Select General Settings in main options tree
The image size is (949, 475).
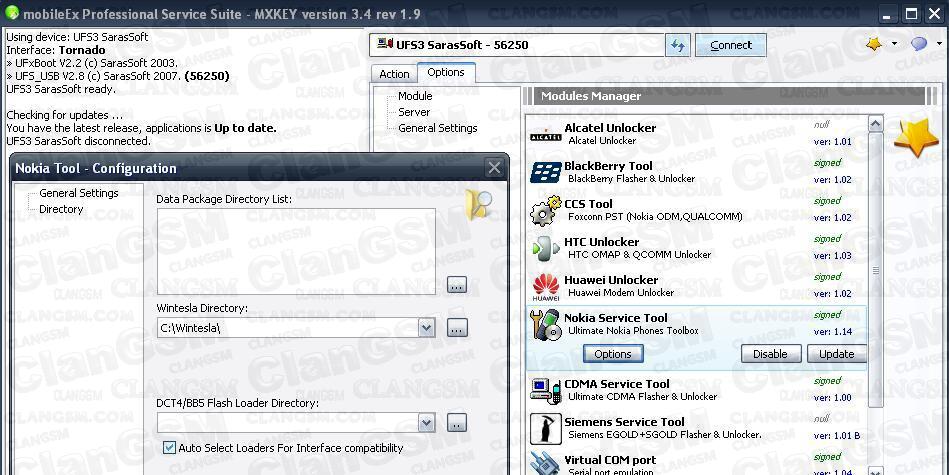(x=438, y=128)
